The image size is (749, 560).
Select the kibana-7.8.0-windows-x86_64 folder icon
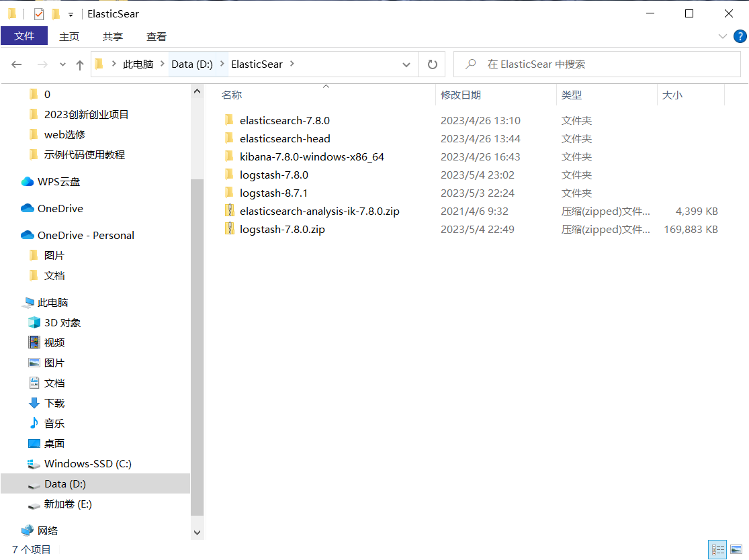pos(229,156)
